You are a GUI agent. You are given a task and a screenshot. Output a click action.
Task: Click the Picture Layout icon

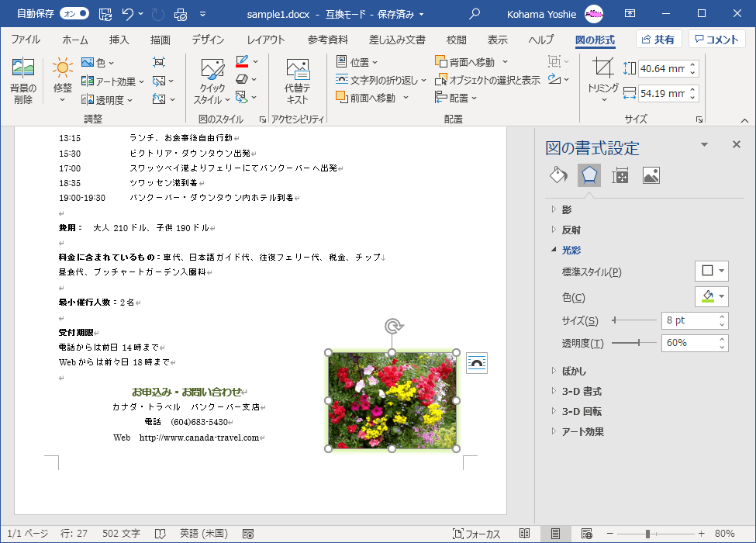[x=242, y=98]
